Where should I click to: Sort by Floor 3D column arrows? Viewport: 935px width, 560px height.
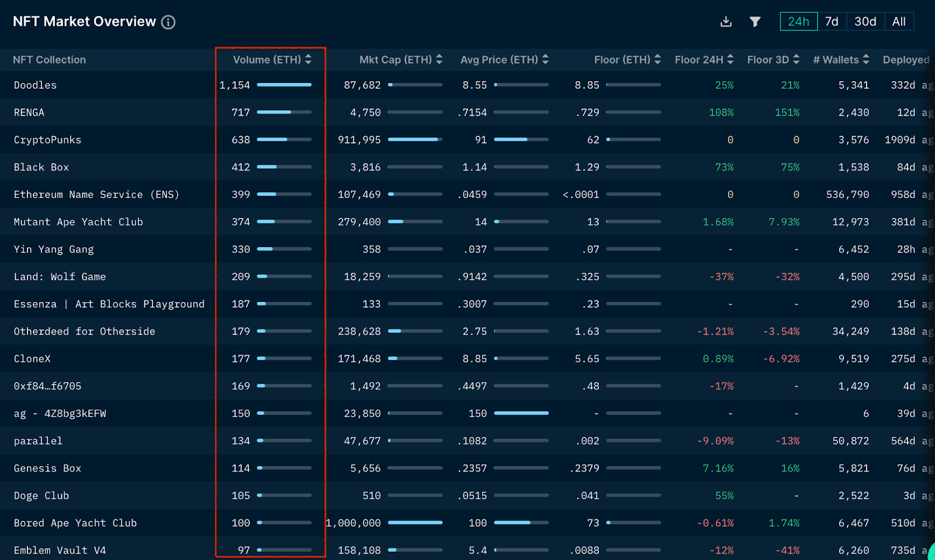click(797, 60)
